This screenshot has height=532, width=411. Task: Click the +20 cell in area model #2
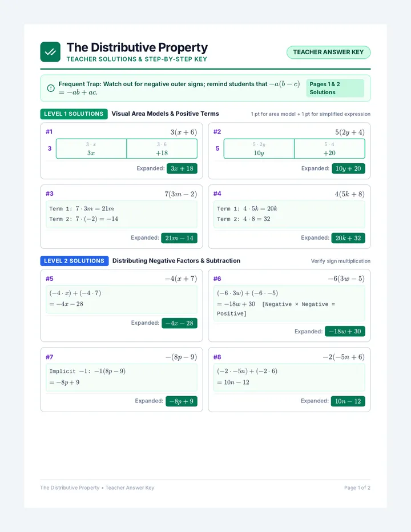click(x=329, y=148)
